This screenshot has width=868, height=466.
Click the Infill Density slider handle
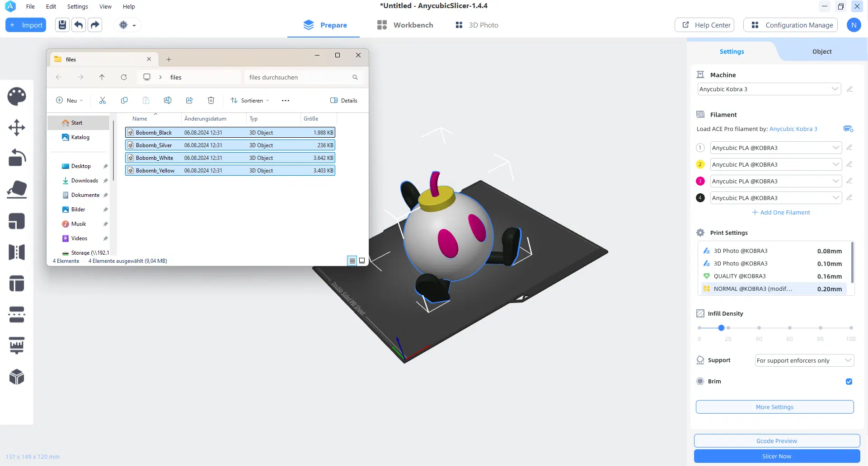(x=721, y=328)
